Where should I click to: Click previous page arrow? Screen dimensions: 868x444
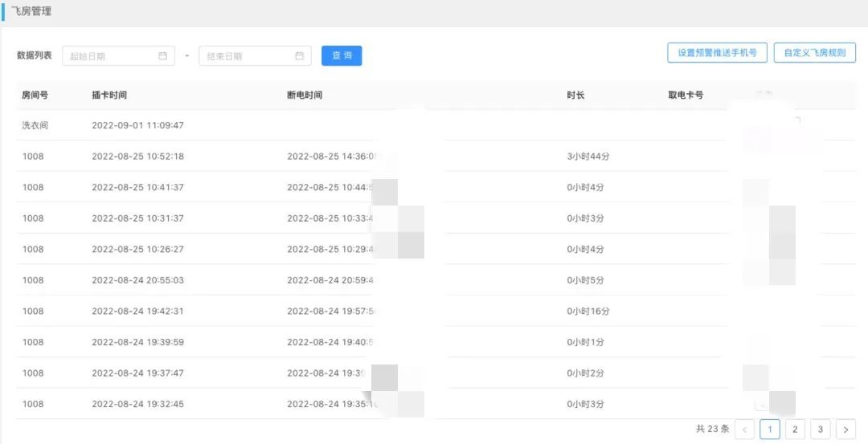click(744, 430)
